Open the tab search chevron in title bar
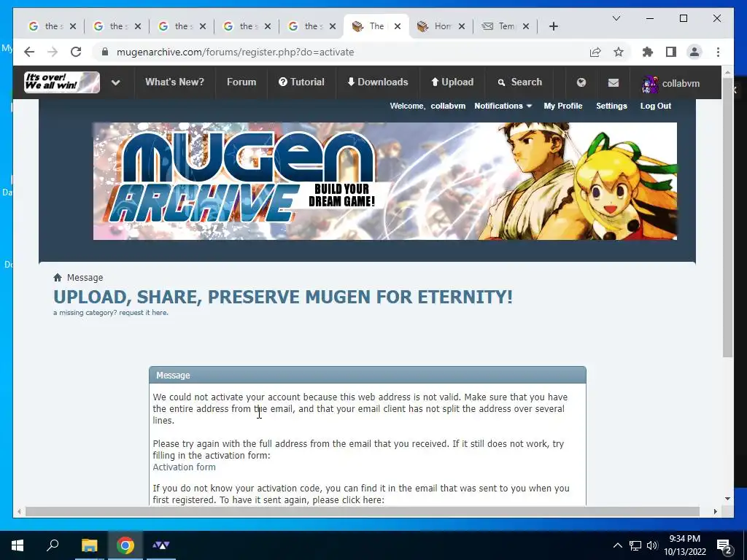Image resolution: width=747 pixels, height=560 pixels. tap(616, 18)
